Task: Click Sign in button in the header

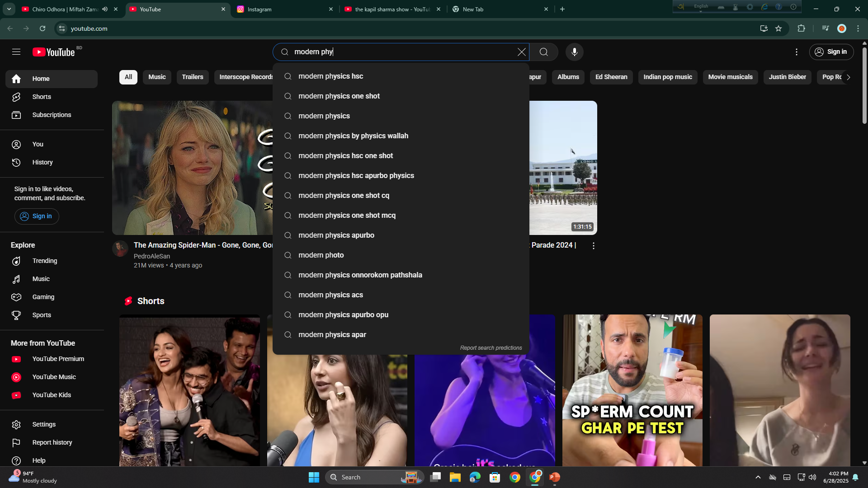Action: coord(831,52)
